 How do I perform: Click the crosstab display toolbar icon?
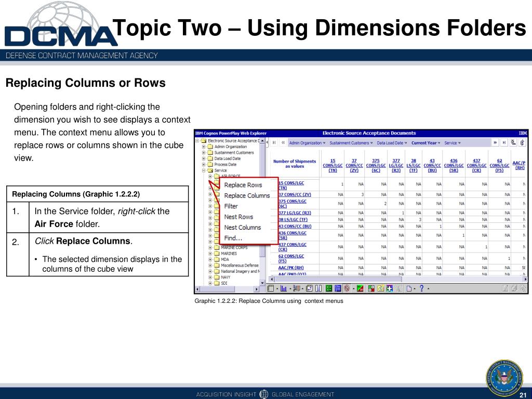270,288
